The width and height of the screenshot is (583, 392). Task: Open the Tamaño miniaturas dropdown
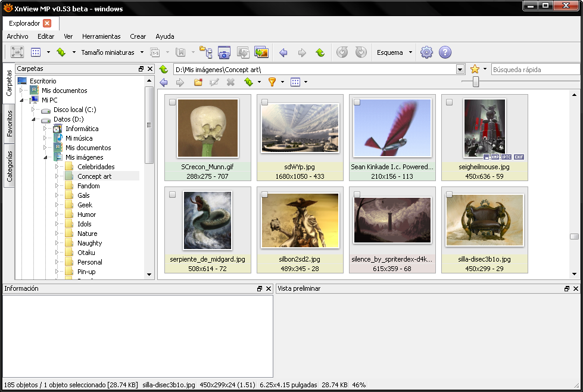(142, 52)
